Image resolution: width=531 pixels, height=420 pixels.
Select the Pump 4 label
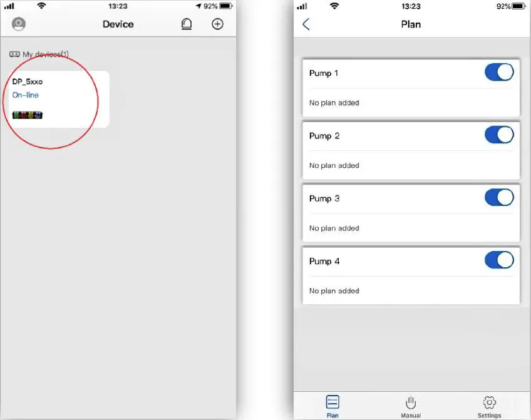[324, 261]
